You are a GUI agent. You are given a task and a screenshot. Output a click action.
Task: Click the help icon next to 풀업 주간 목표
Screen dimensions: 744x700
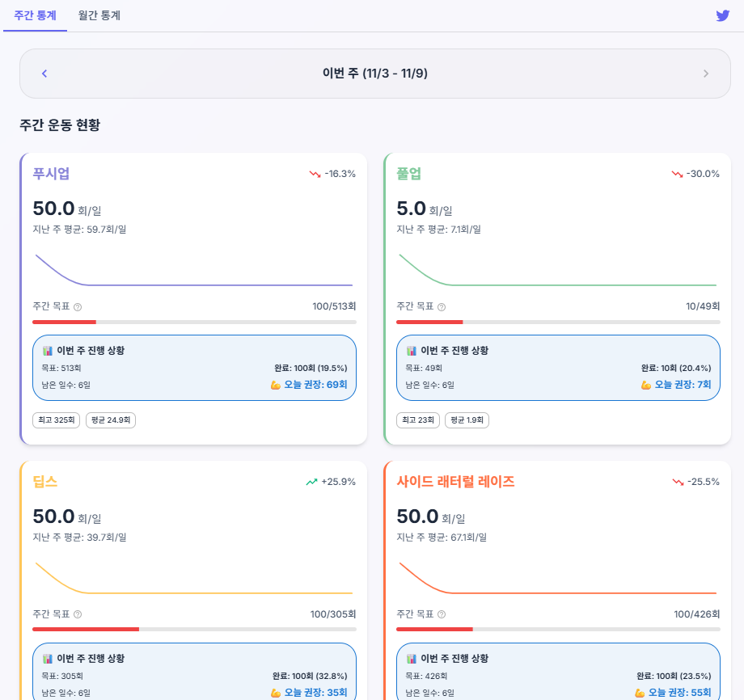coord(442,307)
